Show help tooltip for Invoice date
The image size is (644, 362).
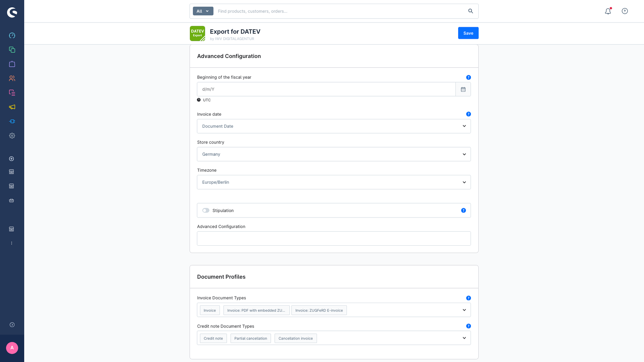(x=469, y=114)
